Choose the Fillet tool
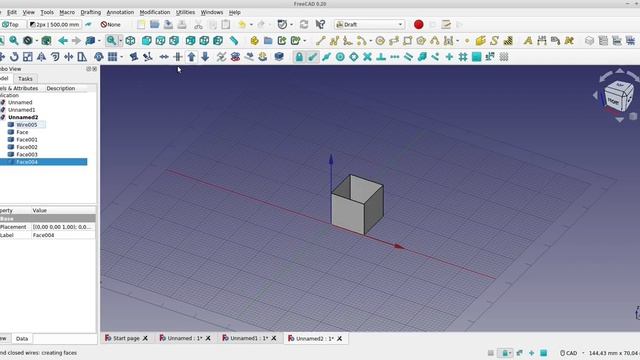 [x=348, y=40]
